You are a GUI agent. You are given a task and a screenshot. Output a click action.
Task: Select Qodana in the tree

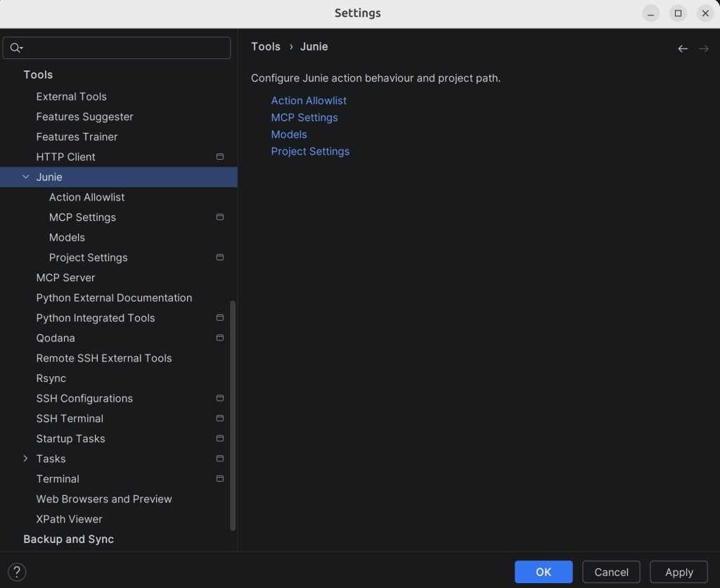[x=118, y=338]
